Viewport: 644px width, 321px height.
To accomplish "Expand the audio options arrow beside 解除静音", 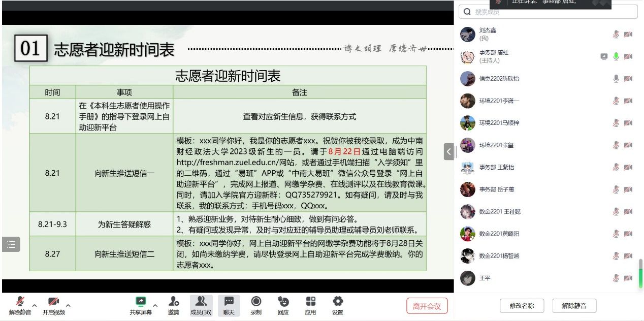I will 35,305.
